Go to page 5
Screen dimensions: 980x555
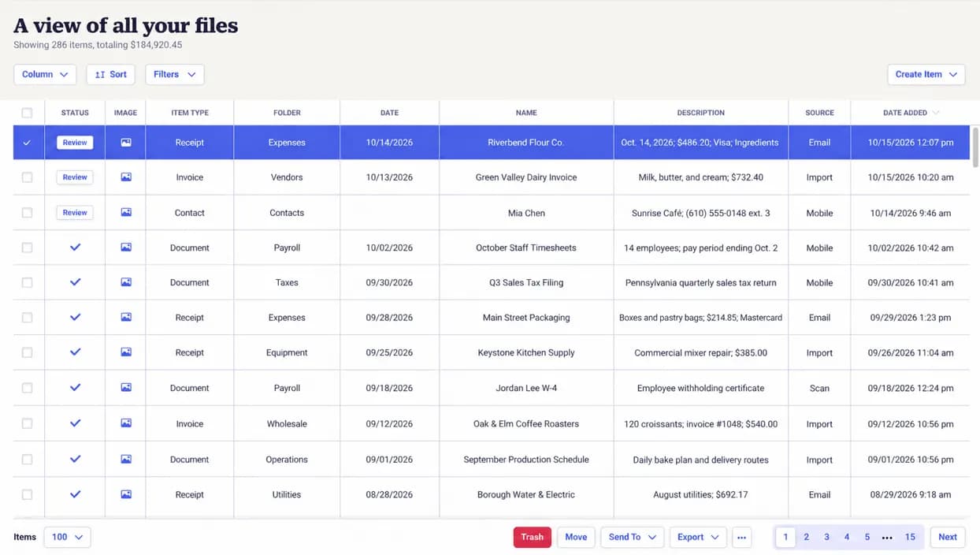point(867,537)
